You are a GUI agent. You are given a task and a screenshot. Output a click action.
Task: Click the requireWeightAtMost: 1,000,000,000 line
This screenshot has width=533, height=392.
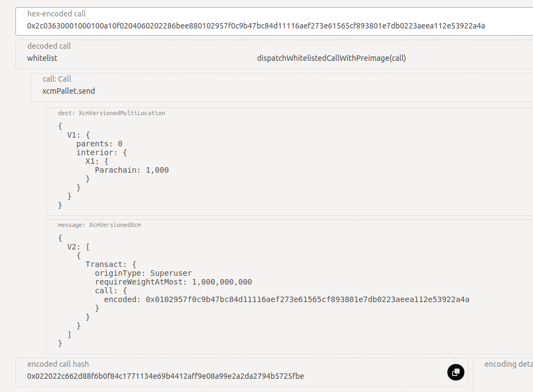pos(173,282)
